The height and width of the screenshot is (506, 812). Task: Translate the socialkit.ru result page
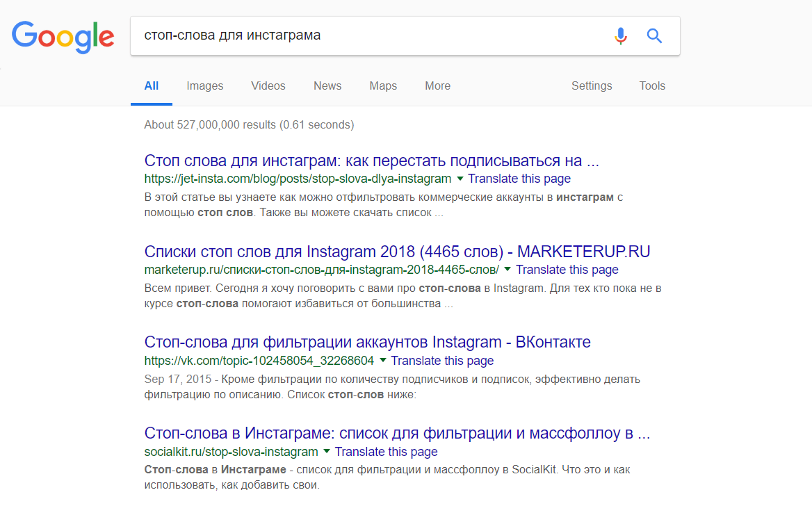[387, 452]
